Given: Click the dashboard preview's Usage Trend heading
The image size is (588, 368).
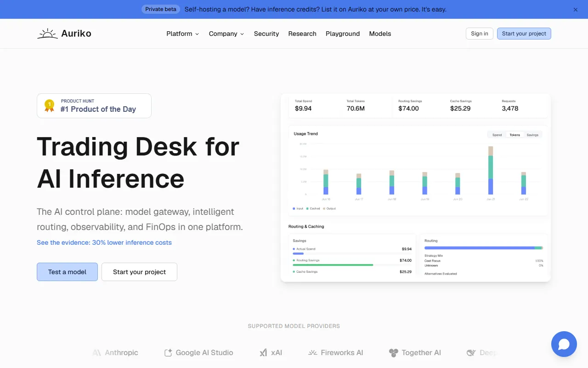Looking at the screenshot, I should click(305, 134).
